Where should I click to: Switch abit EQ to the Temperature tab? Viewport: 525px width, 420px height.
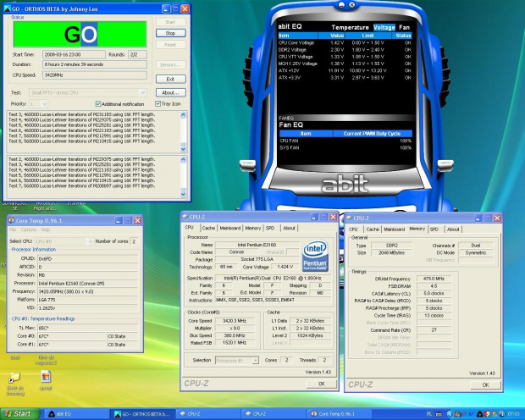pyautogui.click(x=350, y=27)
